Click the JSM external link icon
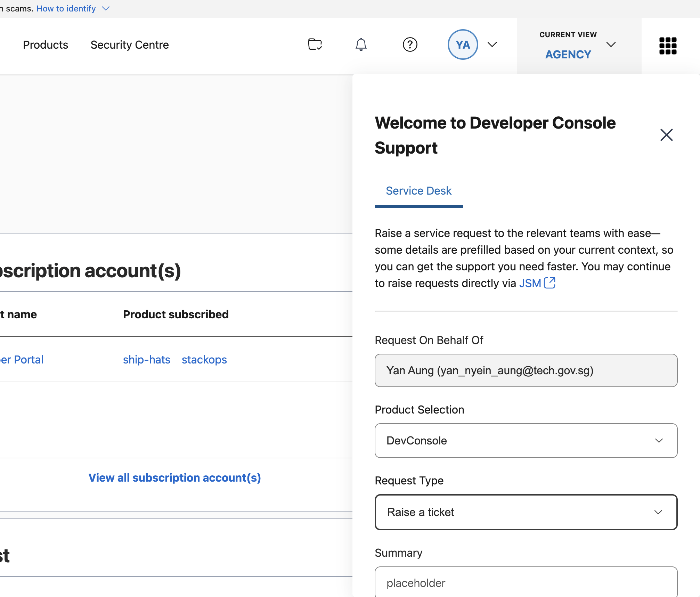The height and width of the screenshot is (597, 700). (x=550, y=283)
